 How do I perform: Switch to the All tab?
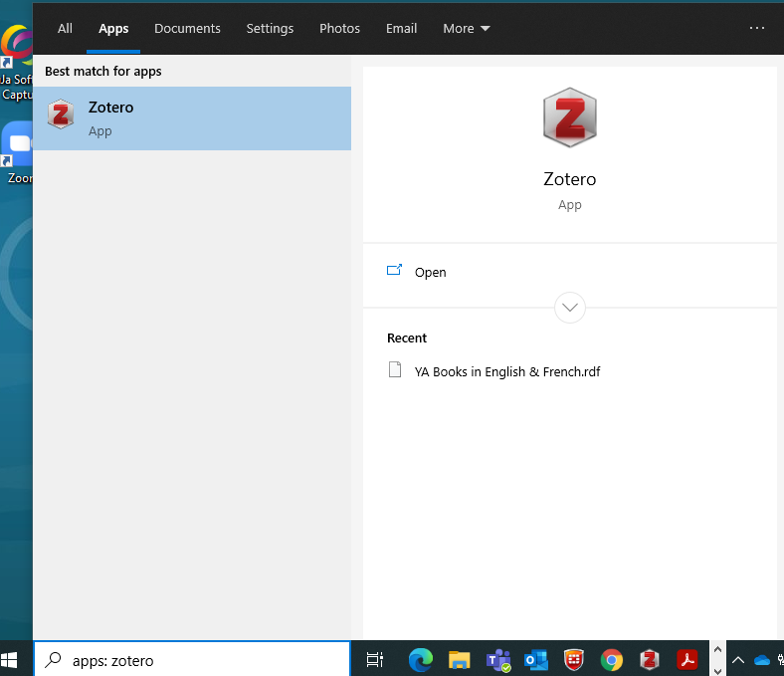65,29
